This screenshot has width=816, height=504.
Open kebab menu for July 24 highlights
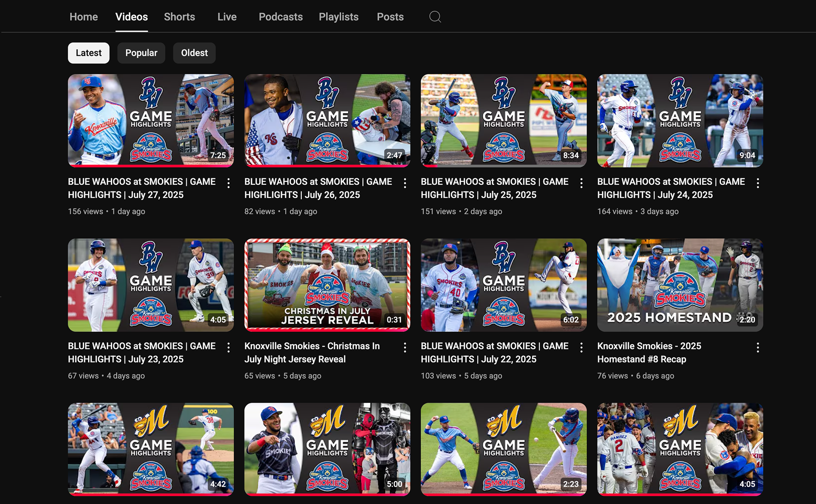(x=758, y=183)
